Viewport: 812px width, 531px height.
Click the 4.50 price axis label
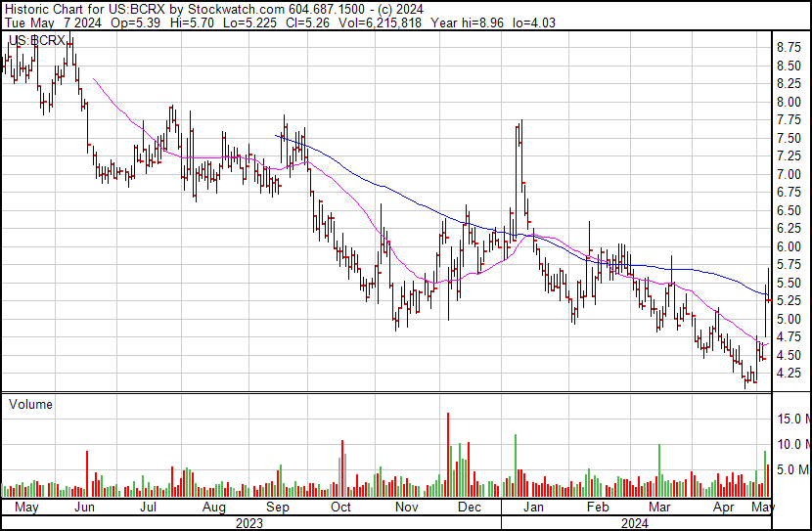click(x=789, y=356)
